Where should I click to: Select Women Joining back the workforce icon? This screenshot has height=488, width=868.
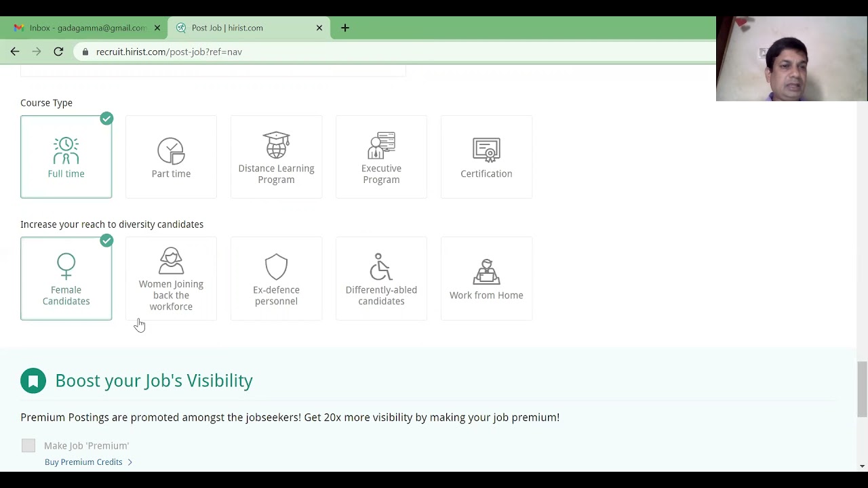[x=171, y=261]
